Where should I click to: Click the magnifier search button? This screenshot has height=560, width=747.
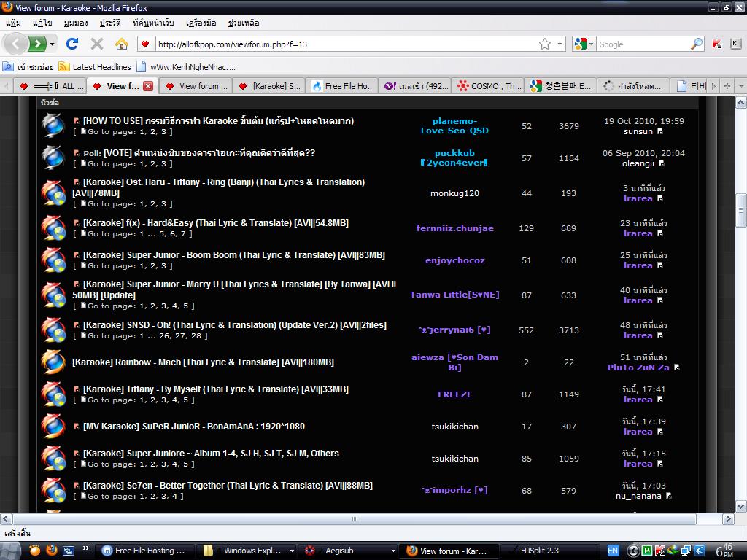click(x=696, y=44)
